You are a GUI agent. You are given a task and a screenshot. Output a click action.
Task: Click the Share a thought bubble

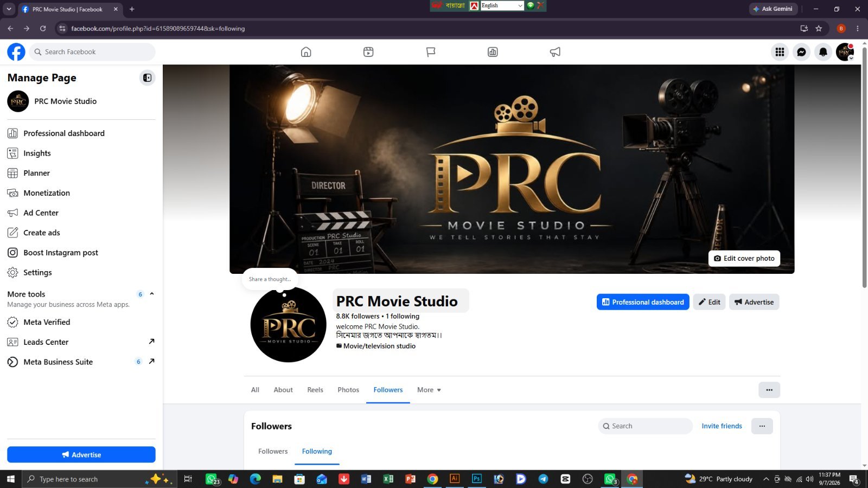(x=270, y=279)
